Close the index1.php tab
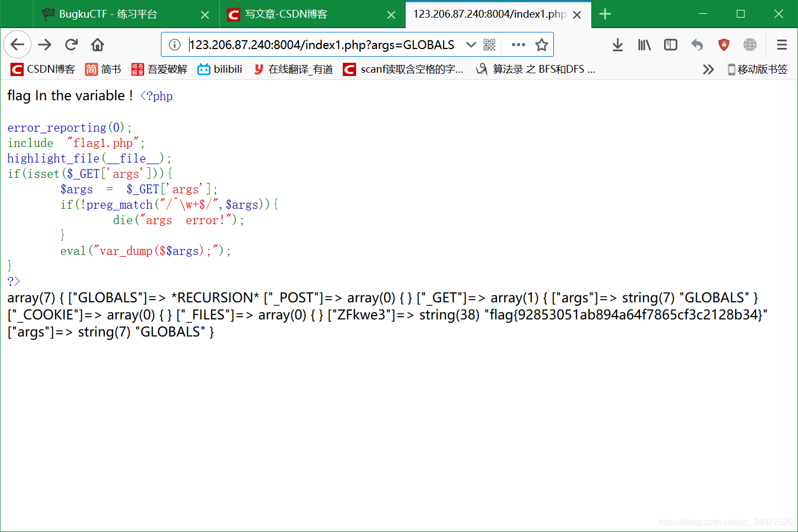 577,15
